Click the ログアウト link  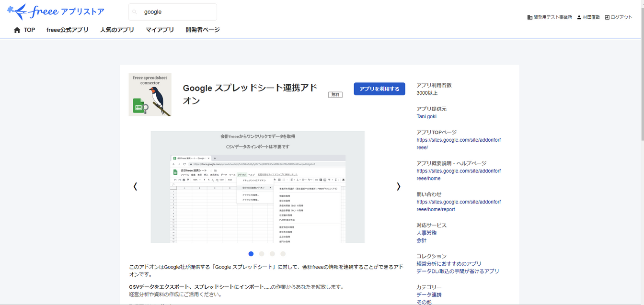[x=621, y=17]
